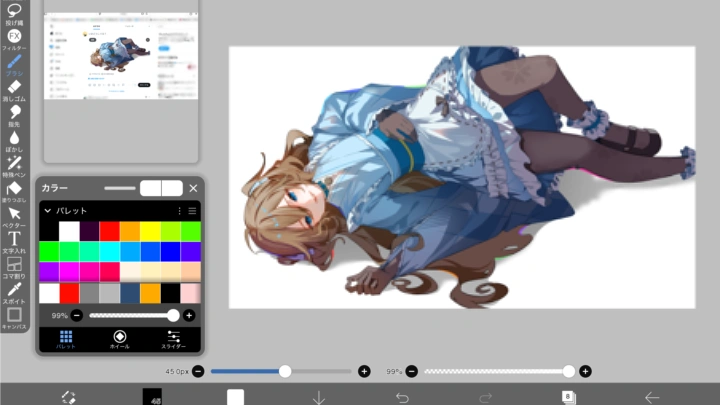The height and width of the screenshot is (405, 720).
Task: Select the Vector arrow tool
Action: point(14,217)
